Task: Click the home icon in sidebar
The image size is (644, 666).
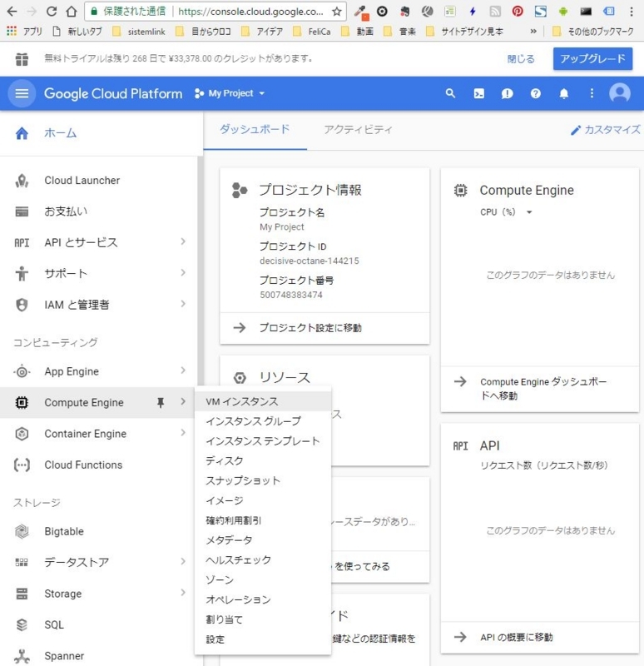Action: (22, 133)
